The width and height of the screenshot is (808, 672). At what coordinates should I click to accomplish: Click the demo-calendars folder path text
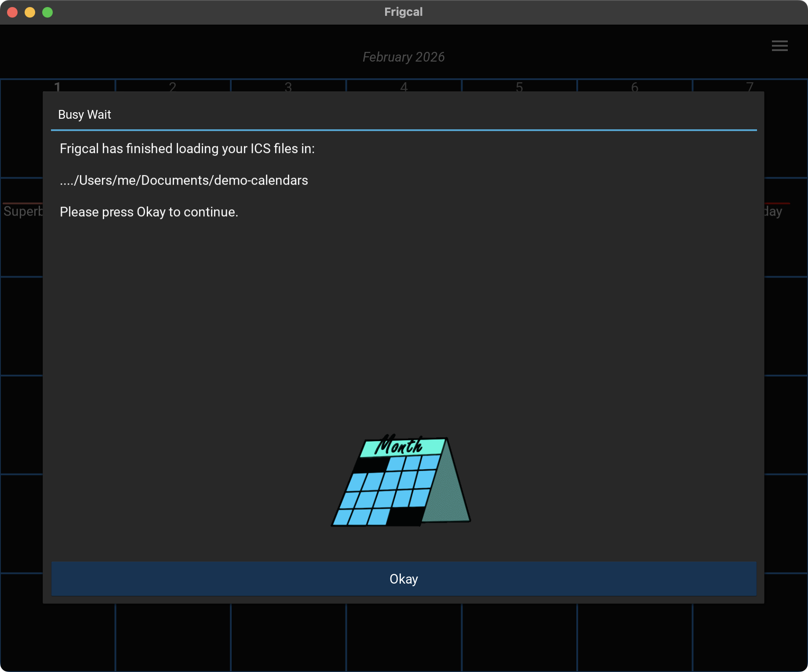coord(184,180)
